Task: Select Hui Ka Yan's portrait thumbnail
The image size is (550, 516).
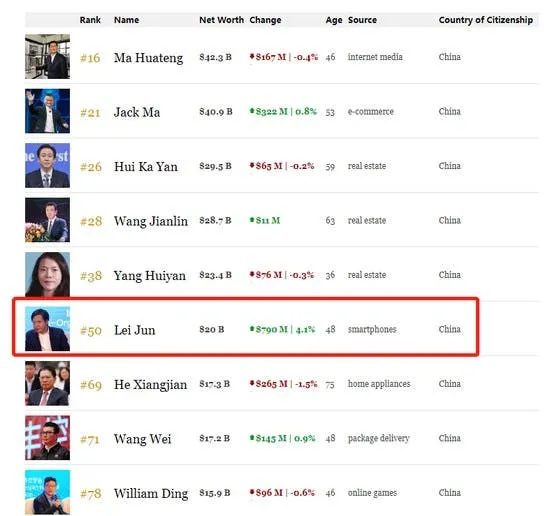Action: click(47, 166)
